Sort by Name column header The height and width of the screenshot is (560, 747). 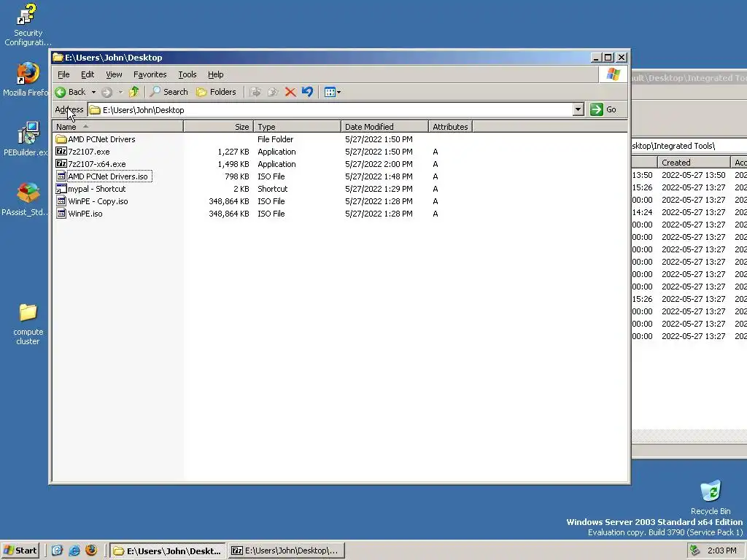pyautogui.click(x=117, y=127)
